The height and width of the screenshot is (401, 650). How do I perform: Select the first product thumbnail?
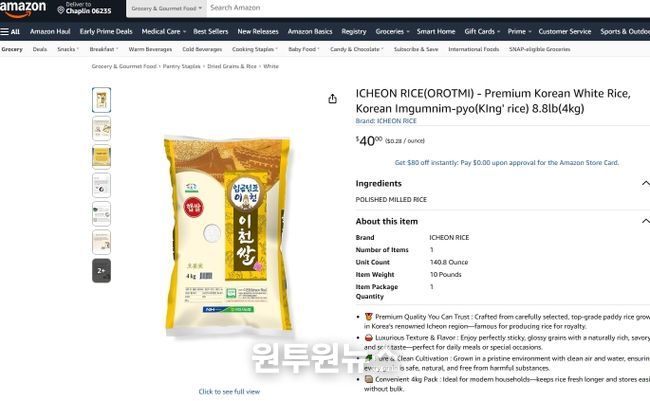[101, 100]
